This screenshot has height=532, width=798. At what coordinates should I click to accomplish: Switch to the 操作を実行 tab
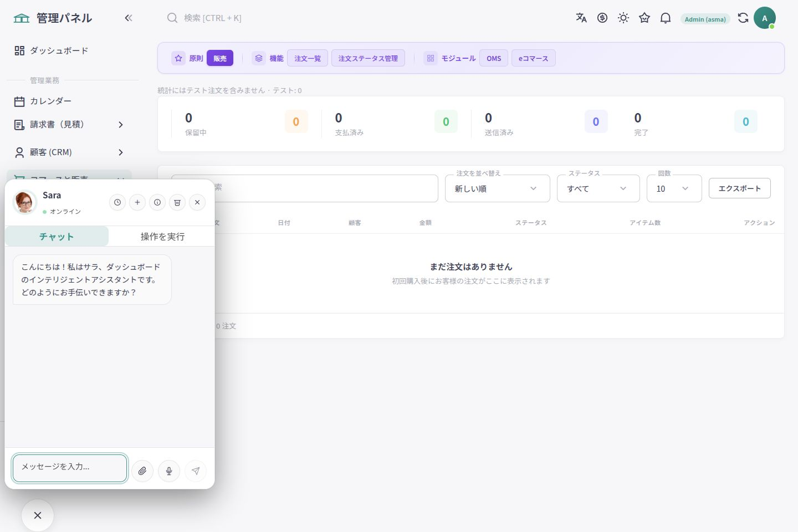(x=162, y=237)
